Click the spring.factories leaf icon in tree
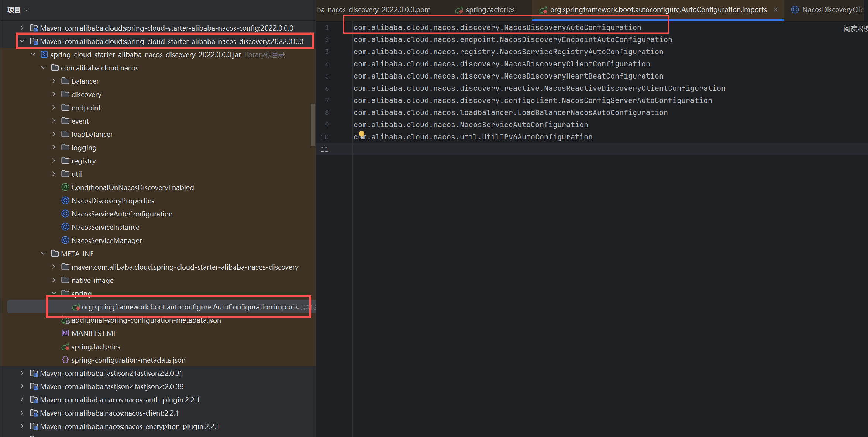The width and height of the screenshot is (868, 437). click(x=65, y=347)
